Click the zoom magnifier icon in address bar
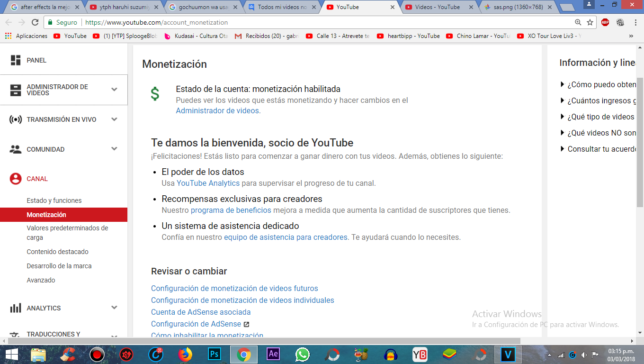This screenshot has height=364, width=644. 578,22
